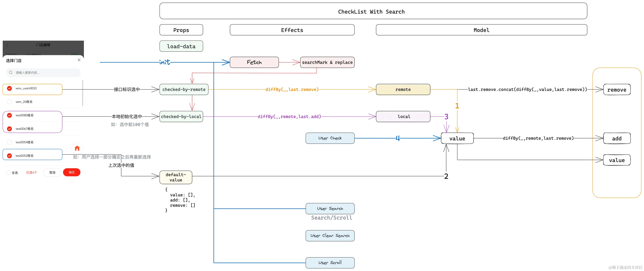Toggle the 全选 select-all radio
Viewport: 644px width, 271px height.
click(x=9, y=173)
